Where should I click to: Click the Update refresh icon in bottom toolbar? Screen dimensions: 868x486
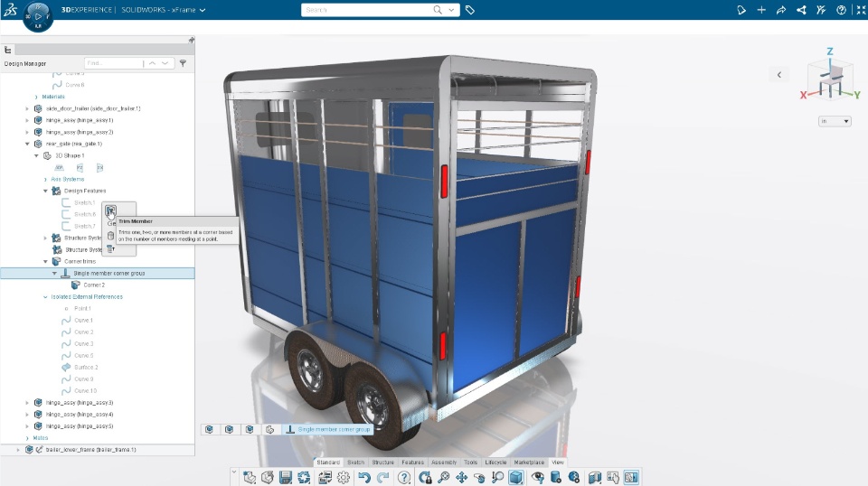coord(304,477)
